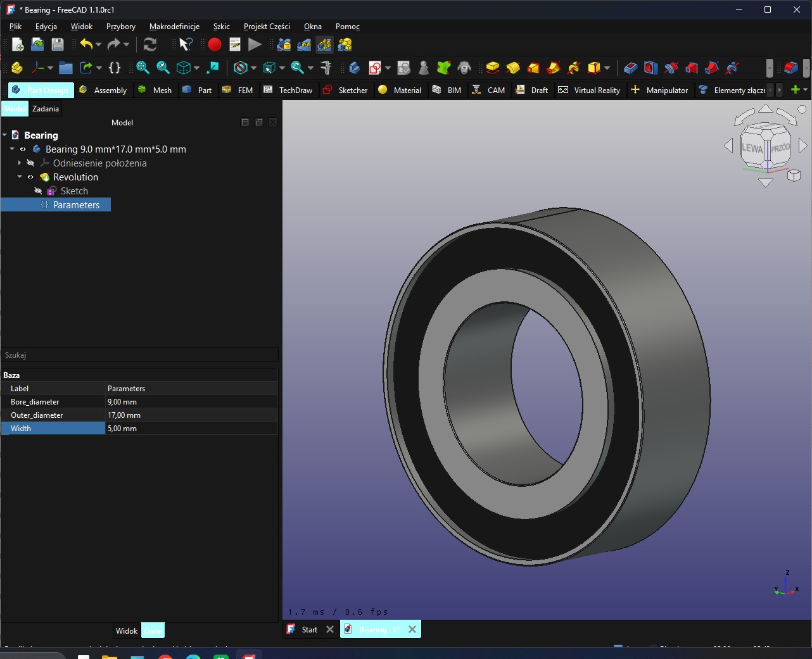Toggle visibility of Bearing 9.0 mm body
This screenshot has width=812, height=659.
23,149
